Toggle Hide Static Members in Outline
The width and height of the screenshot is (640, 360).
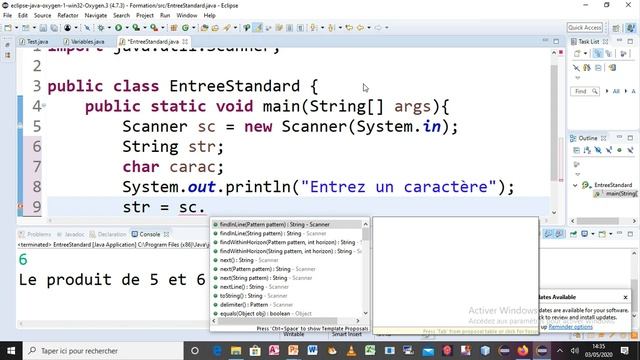click(609, 150)
